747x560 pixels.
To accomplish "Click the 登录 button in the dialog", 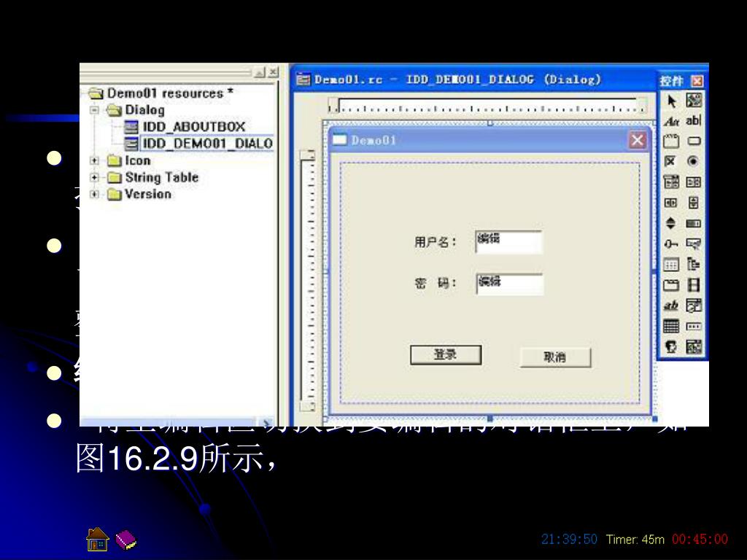I will click(446, 355).
